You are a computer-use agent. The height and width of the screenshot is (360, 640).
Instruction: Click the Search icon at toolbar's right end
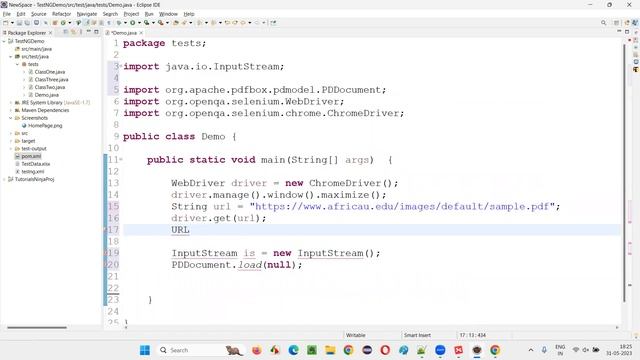pos(603,23)
